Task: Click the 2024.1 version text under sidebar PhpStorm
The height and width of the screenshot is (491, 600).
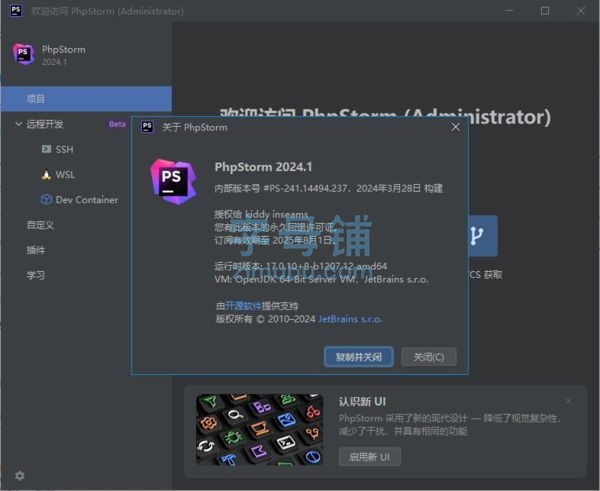Action: 54,62
